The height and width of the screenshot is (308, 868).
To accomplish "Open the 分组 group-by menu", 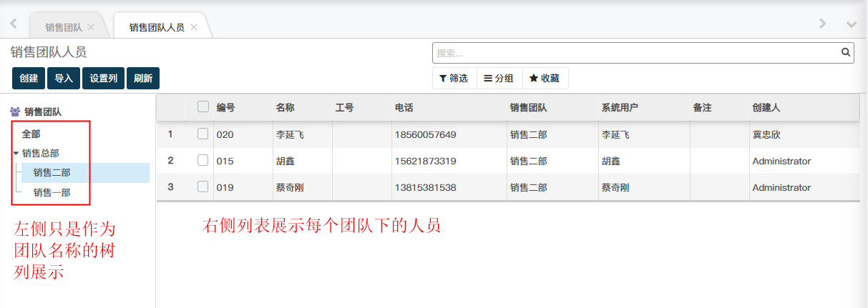I will tap(499, 79).
